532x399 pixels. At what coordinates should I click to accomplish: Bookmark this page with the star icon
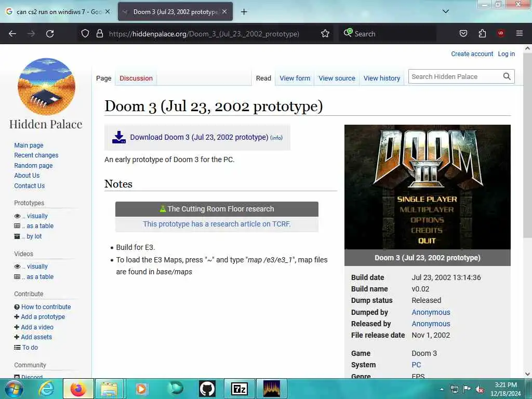pos(325,34)
